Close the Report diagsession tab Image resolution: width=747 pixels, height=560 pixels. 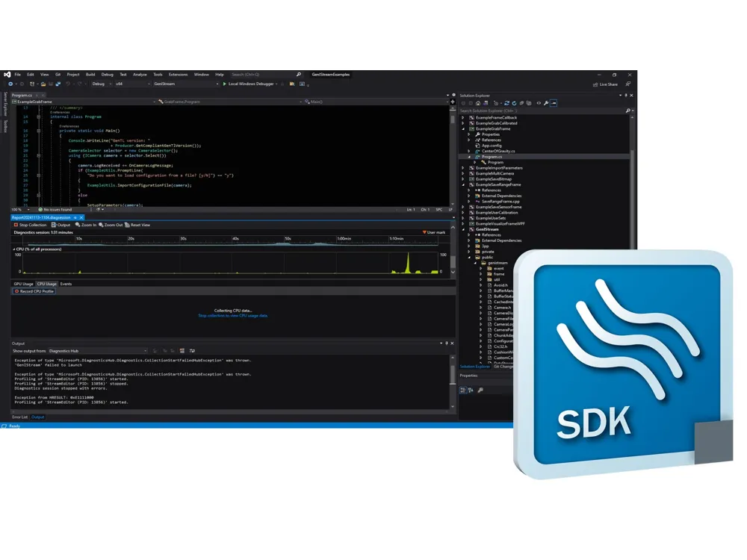(81, 217)
